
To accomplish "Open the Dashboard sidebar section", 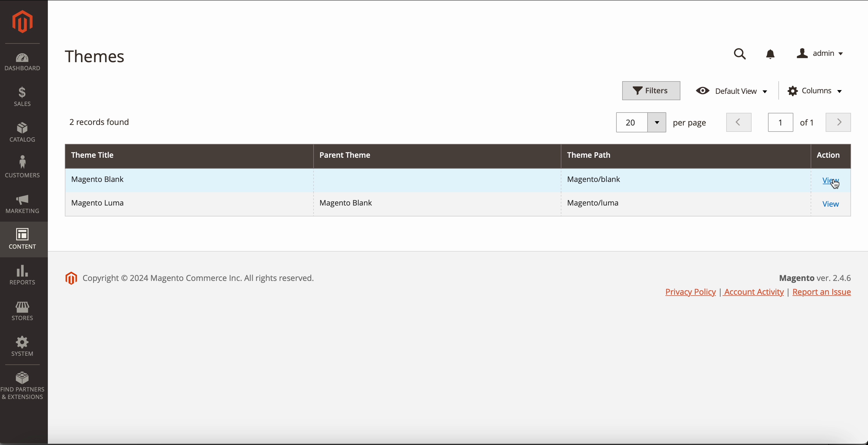I will pyautogui.click(x=22, y=62).
